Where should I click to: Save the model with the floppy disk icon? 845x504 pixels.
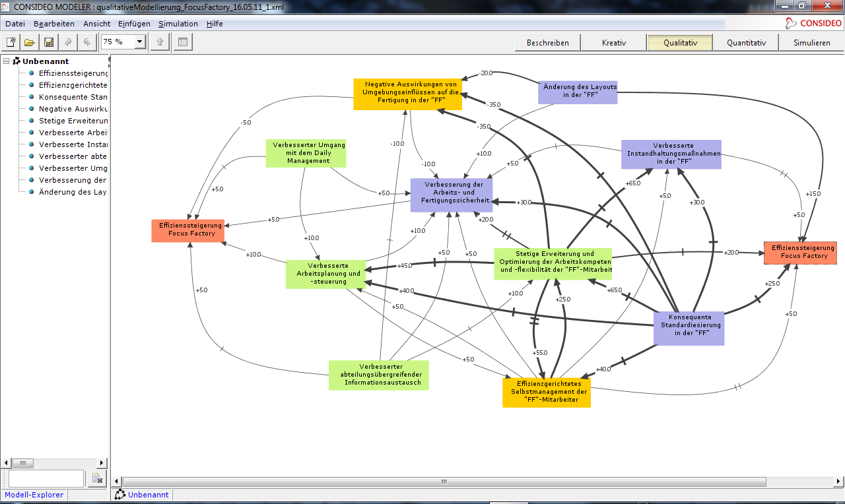[49, 42]
